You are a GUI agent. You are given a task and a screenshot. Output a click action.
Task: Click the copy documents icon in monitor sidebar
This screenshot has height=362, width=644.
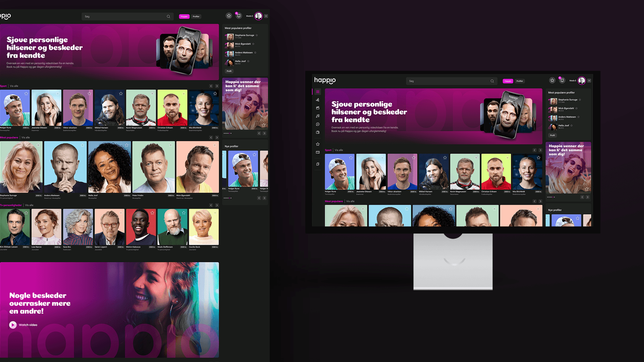[318, 164]
